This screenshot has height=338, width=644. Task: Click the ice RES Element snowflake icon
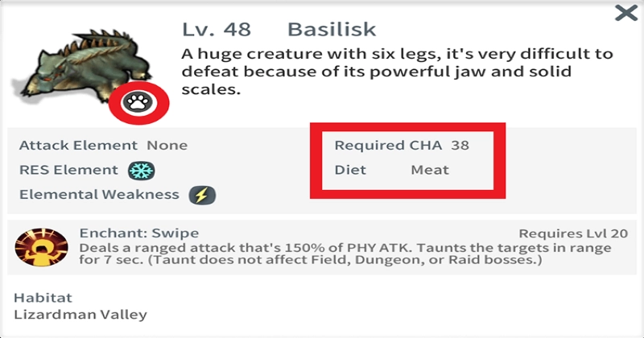[x=142, y=171]
